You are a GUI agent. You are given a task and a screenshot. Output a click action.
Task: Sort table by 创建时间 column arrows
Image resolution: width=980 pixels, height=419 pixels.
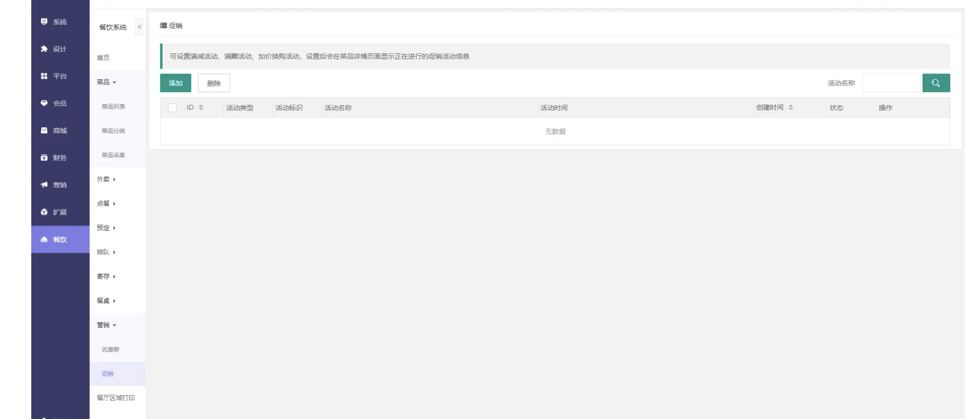coord(790,107)
